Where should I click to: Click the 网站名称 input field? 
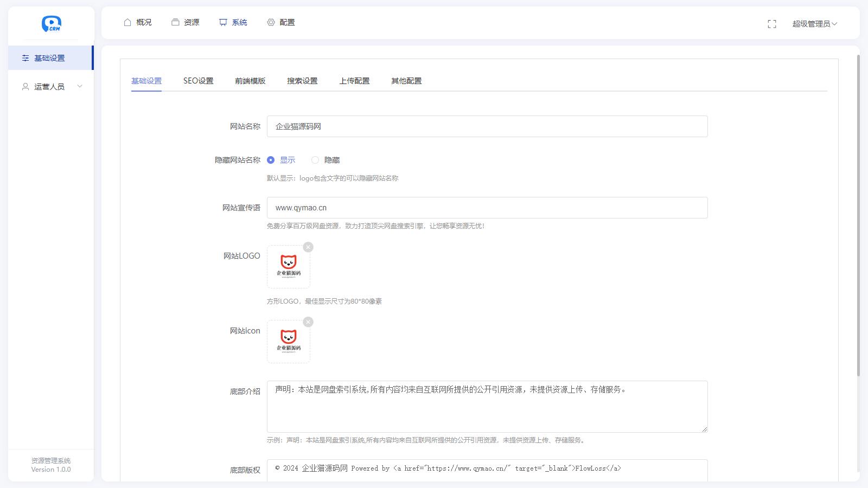click(x=487, y=126)
